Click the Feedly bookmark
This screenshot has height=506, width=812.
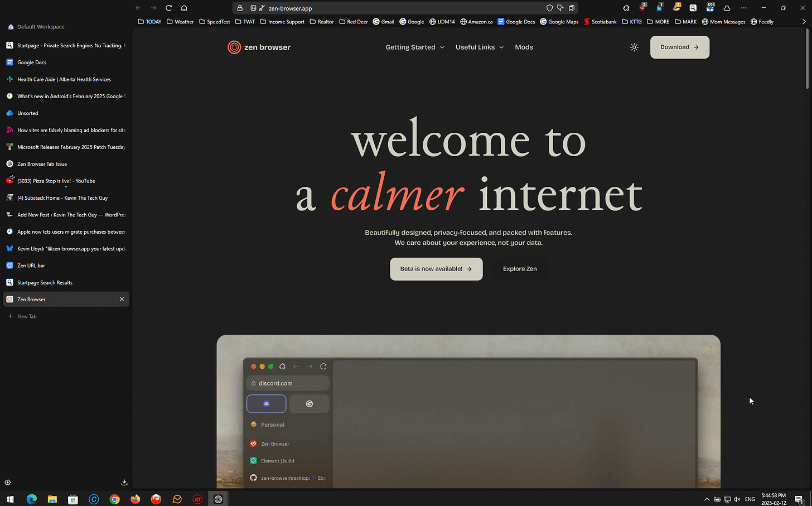(762, 22)
